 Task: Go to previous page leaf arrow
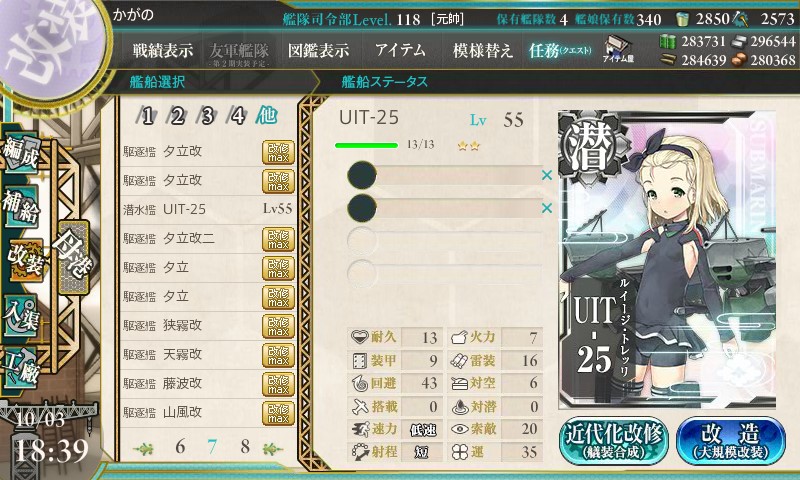143,448
